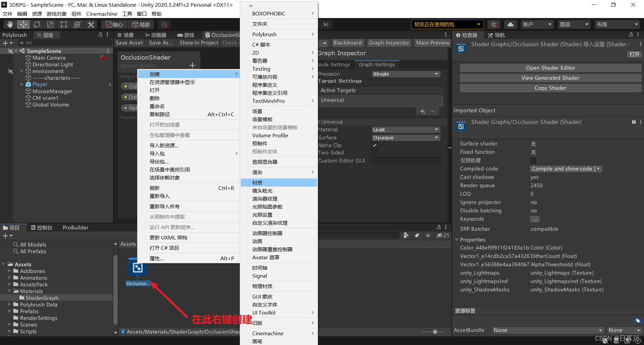The image size is (644, 345).
Task: Click the collab disabled icon in toolbar
Action: pyautogui.click(x=494, y=24)
